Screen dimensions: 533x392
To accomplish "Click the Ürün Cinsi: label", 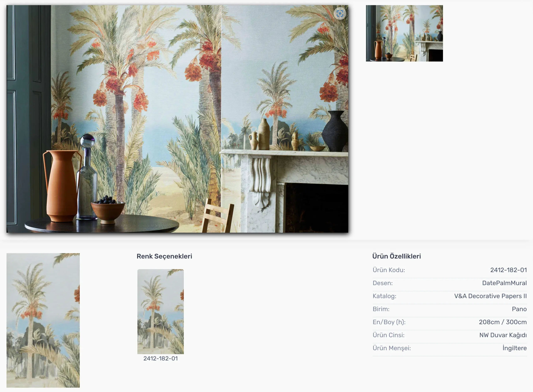I will [x=388, y=335].
